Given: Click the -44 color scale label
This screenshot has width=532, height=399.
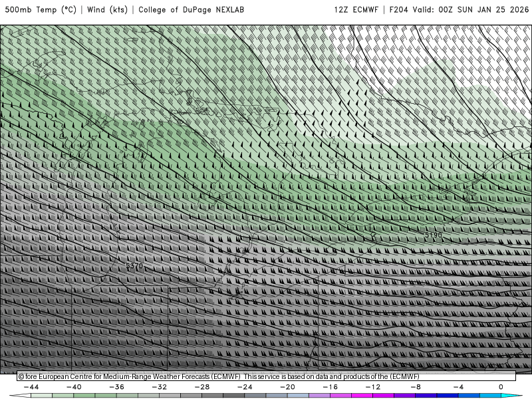Looking at the screenshot, I should (31, 387).
